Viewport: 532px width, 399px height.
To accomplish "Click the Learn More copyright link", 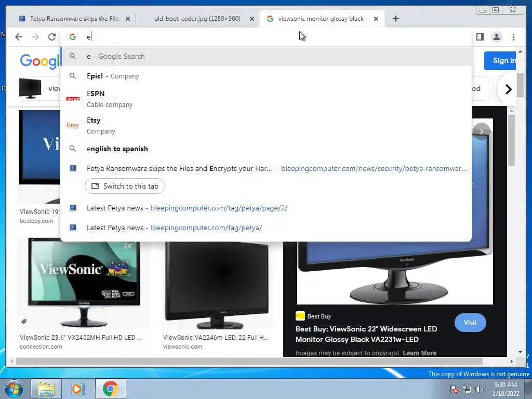I will pyautogui.click(x=419, y=353).
